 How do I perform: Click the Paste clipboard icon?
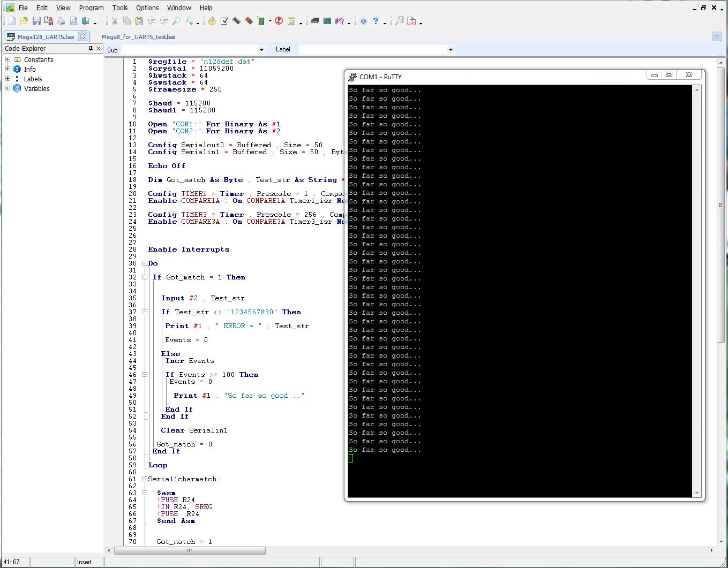click(x=139, y=21)
